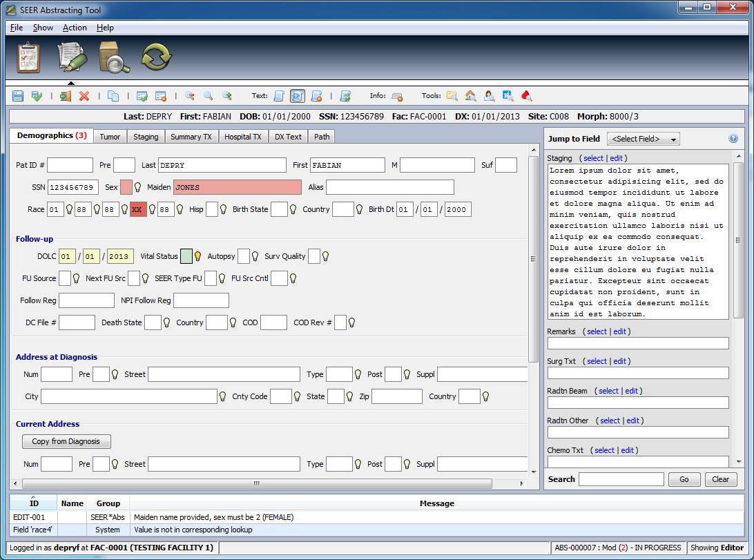Viewport: 754px width, 560px height.
Task: Click the Message column header
Action: pos(436,503)
